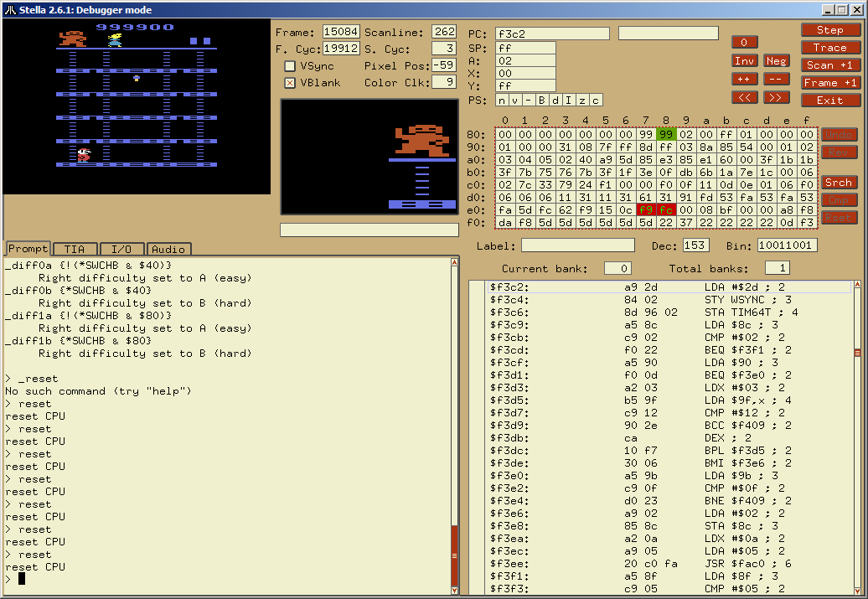Click the Rset button beside the RAM grid

(x=839, y=218)
